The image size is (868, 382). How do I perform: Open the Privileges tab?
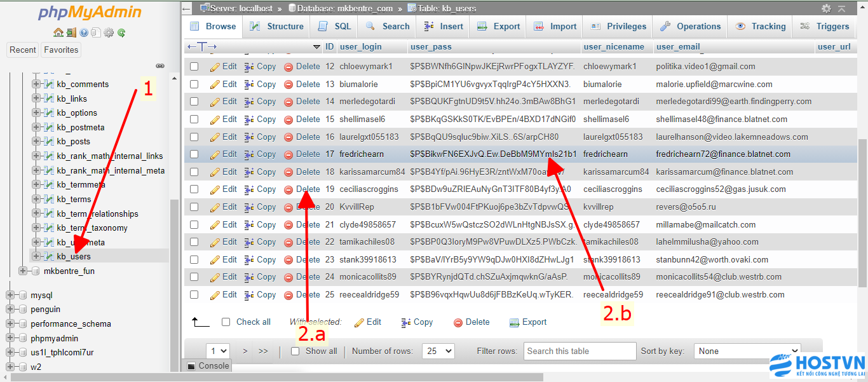click(618, 27)
